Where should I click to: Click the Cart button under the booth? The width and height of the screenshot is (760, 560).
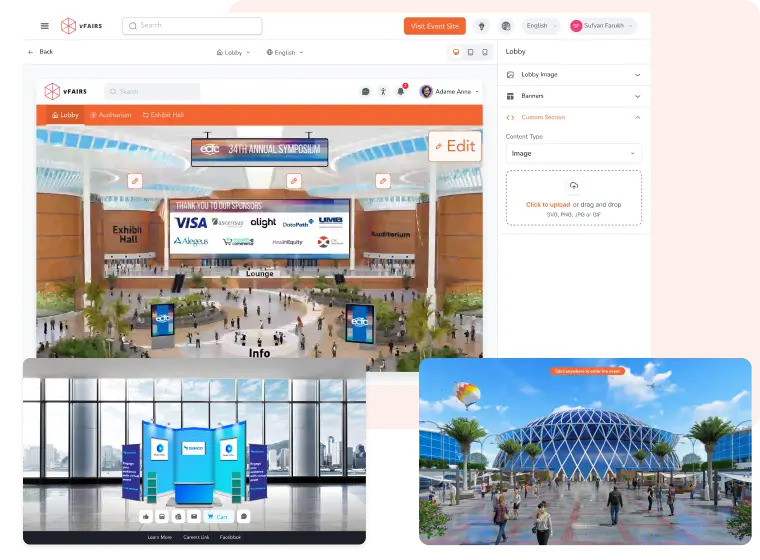pyautogui.click(x=218, y=516)
